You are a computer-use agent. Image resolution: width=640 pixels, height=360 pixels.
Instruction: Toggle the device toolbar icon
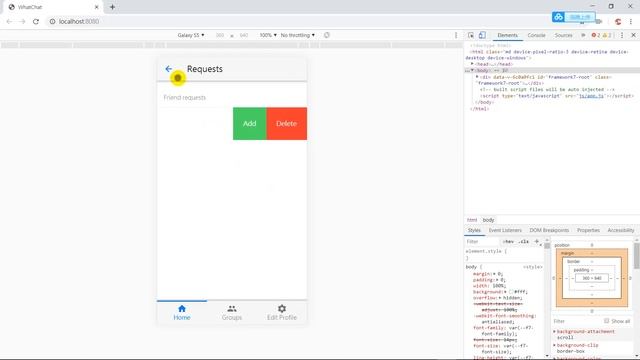point(482,35)
